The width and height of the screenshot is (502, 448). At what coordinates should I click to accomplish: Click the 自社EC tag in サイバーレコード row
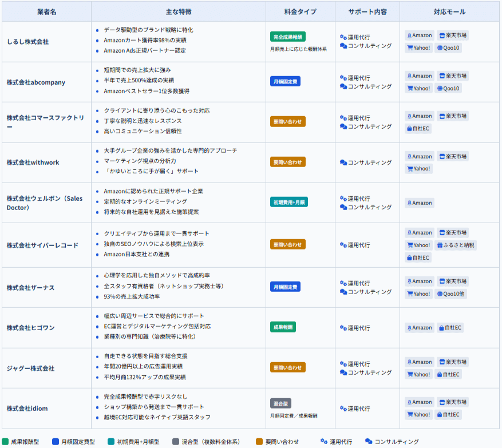(x=418, y=257)
